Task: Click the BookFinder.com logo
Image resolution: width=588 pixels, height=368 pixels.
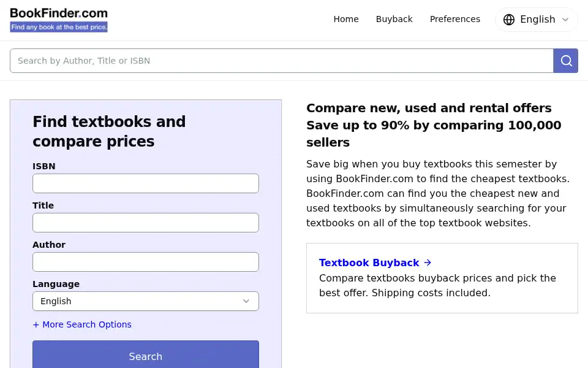Action: pos(59,19)
